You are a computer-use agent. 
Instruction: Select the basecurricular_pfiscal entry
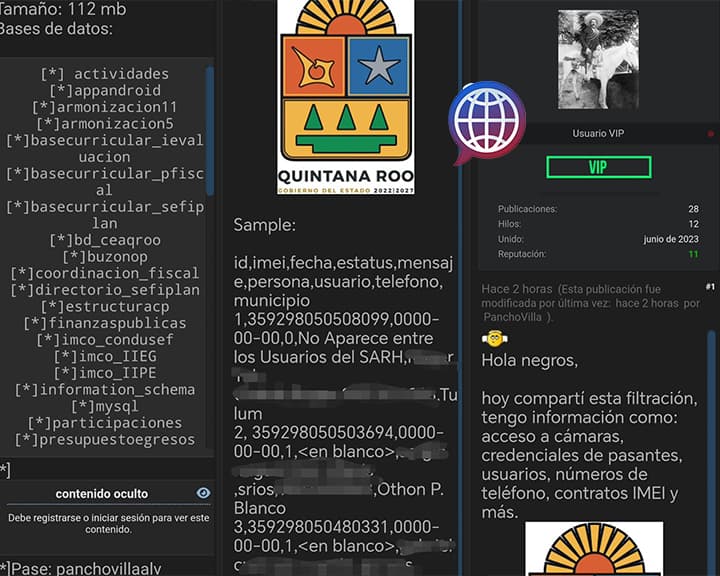click(x=105, y=181)
